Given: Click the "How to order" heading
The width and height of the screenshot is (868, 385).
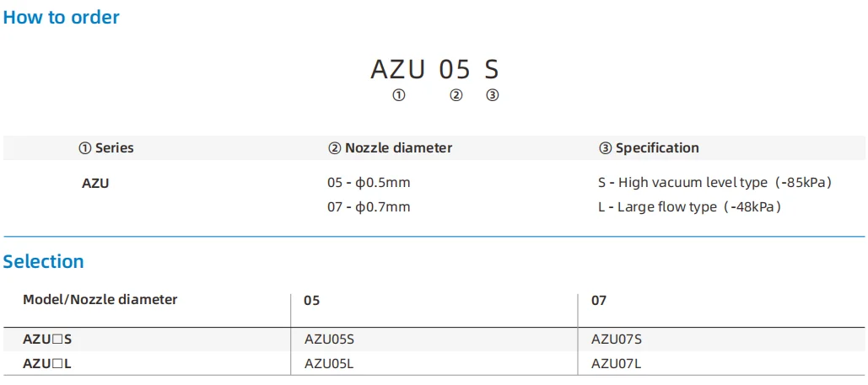Looking at the screenshot, I should (x=62, y=17).
